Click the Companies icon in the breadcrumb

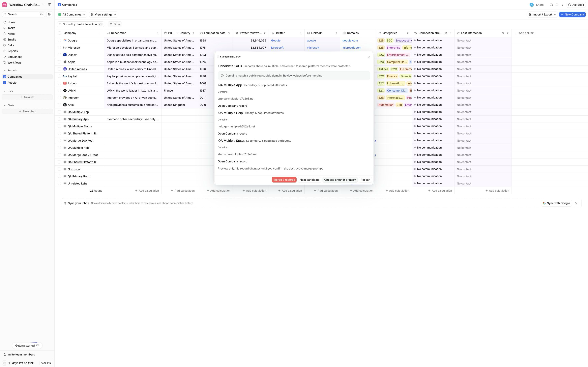pyautogui.click(x=59, y=5)
